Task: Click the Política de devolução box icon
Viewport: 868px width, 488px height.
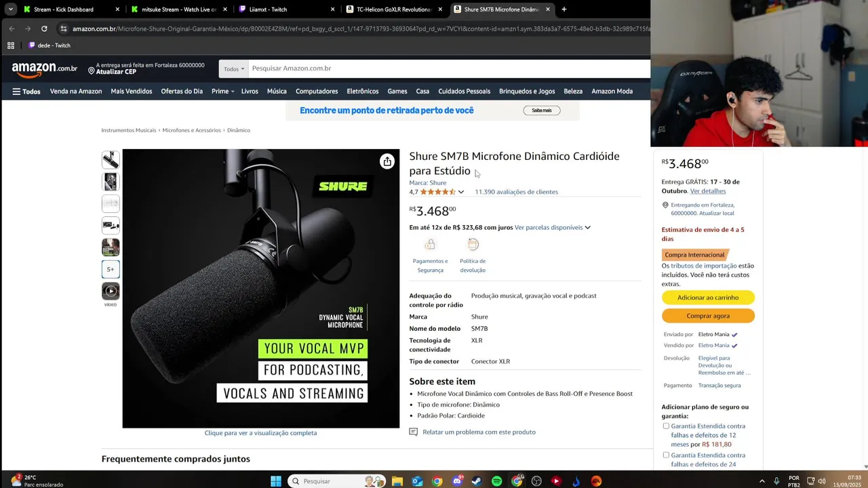Action: [x=473, y=245]
